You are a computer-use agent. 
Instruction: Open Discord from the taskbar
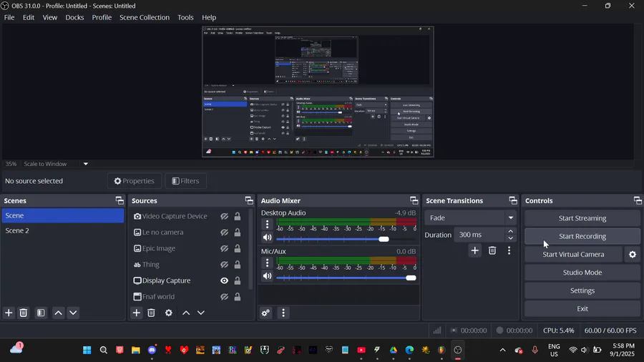pyautogui.click(x=152, y=350)
